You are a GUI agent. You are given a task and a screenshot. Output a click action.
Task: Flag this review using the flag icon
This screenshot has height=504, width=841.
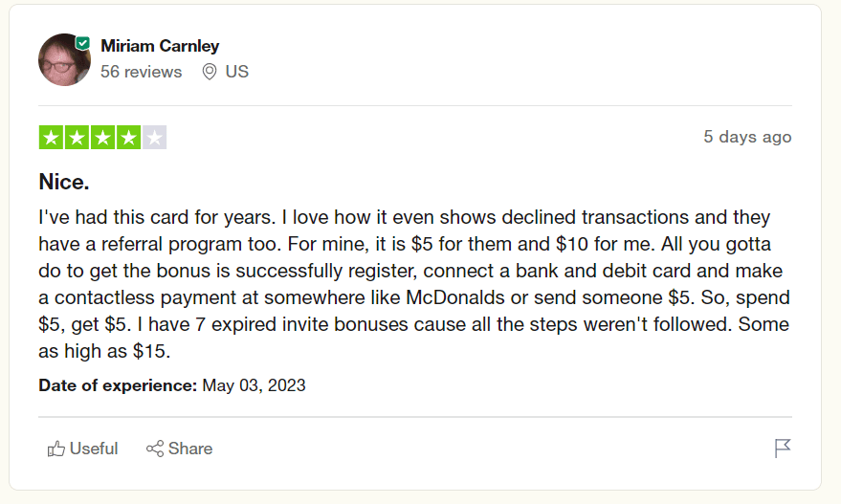[783, 449]
